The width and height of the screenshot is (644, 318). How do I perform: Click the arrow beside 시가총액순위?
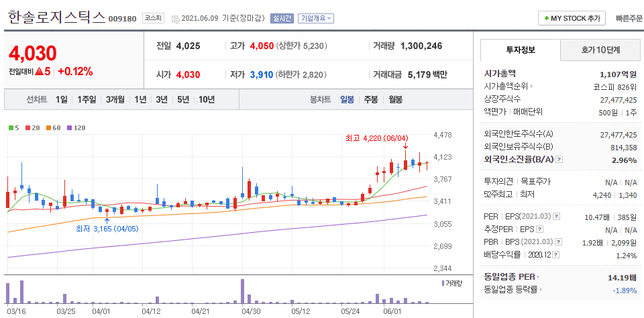[x=531, y=87]
